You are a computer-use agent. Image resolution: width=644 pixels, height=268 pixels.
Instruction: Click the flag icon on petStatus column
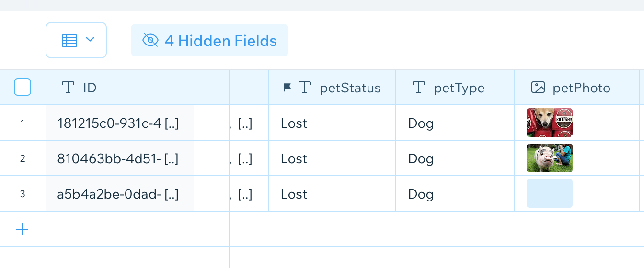click(x=287, y=87)
